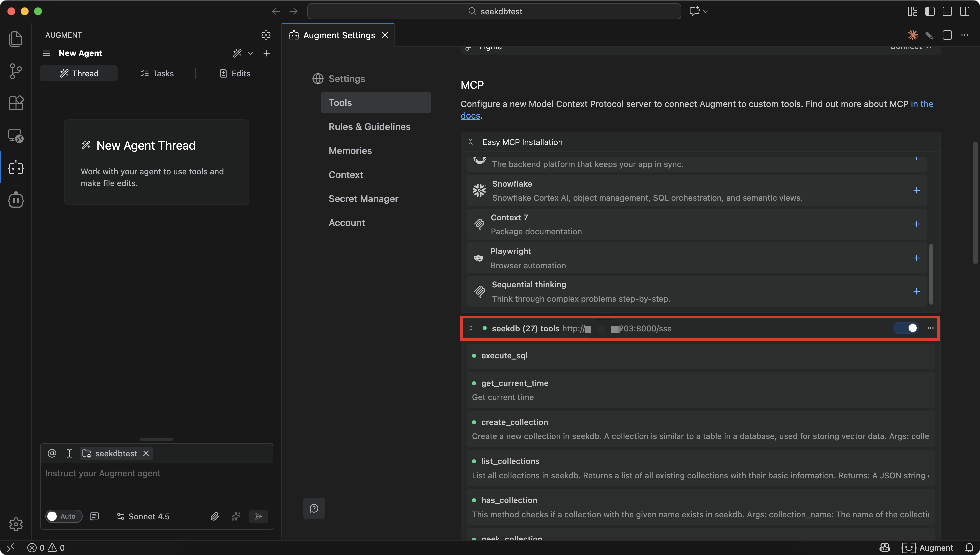Open the Source Control sidebar icon
Screen dimensions: 980x555
16,71
